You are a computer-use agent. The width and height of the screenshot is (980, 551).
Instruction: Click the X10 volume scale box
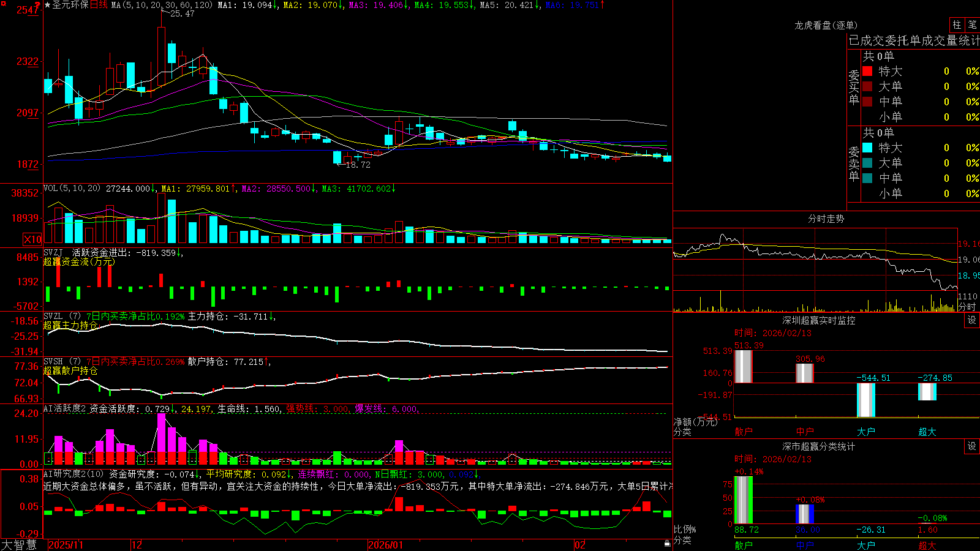[x=32, y=239]
